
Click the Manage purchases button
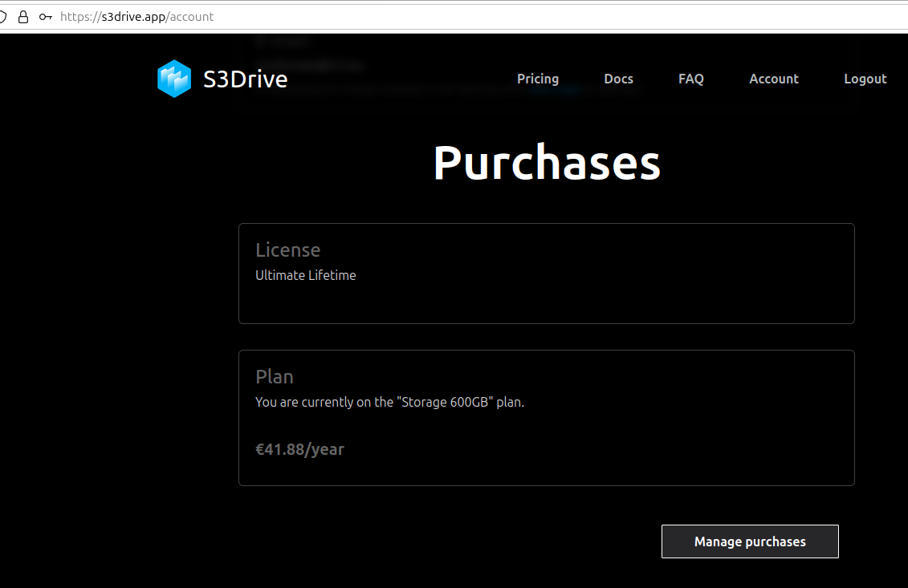750,541
